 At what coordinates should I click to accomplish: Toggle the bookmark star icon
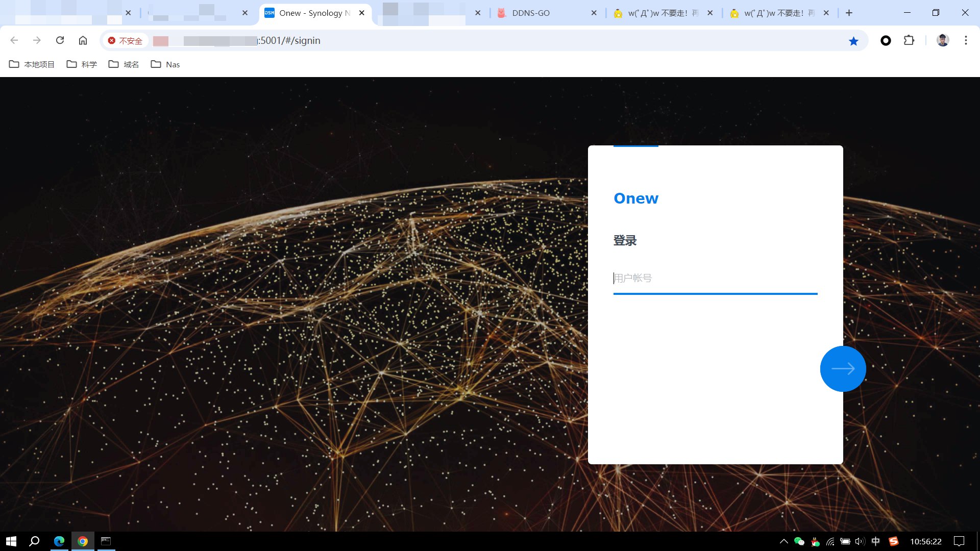[853, 41]
